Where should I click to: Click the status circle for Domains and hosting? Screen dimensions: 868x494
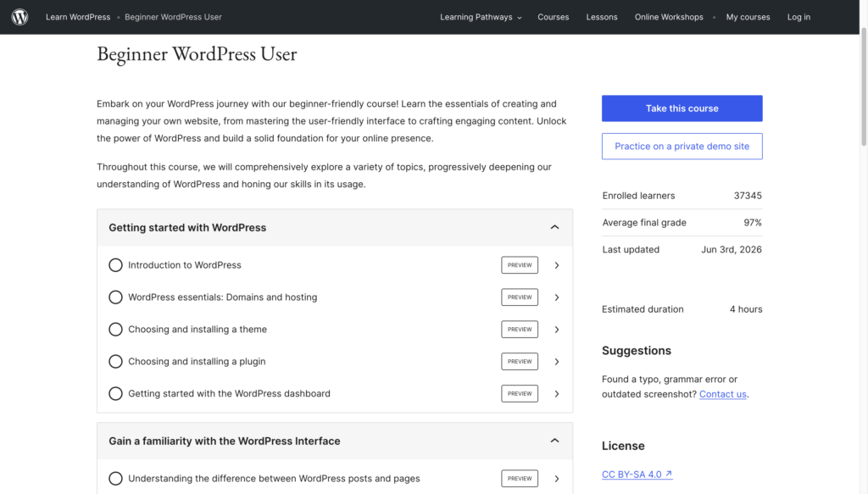point(115,297)
